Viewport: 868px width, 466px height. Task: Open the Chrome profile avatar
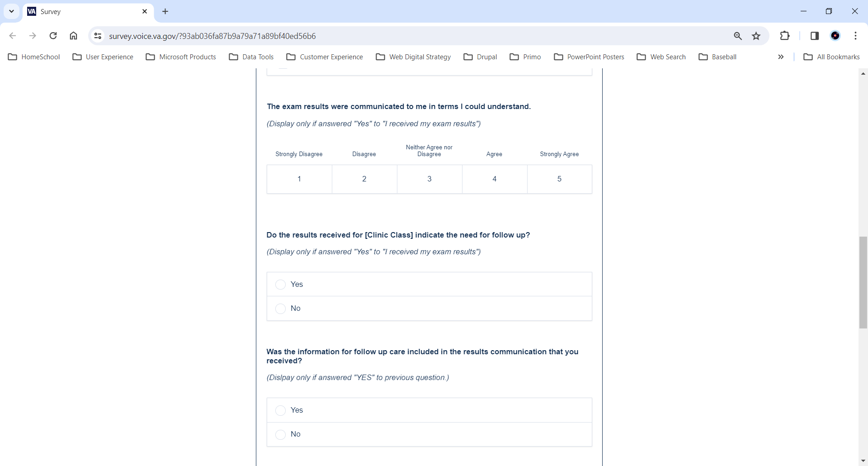pyautogui.click(x=835, y=36)
